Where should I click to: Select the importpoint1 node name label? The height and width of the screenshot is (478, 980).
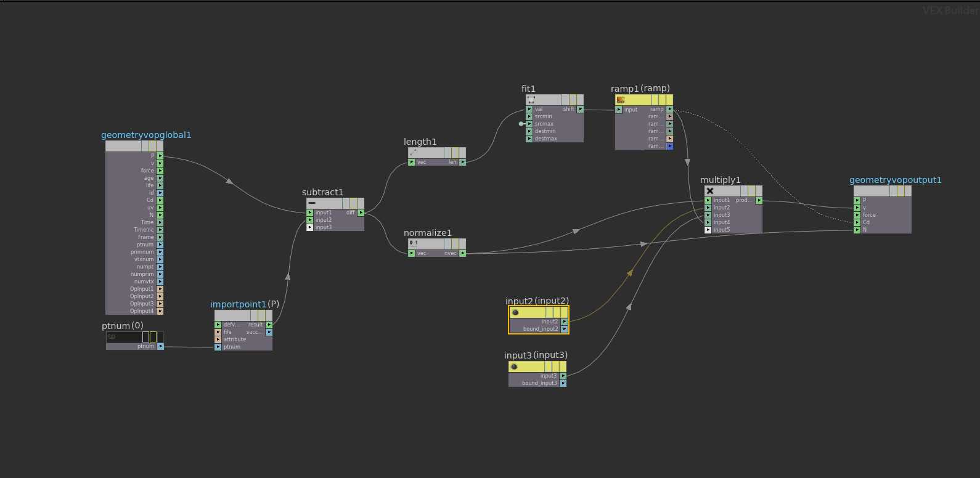click(238, 304)
